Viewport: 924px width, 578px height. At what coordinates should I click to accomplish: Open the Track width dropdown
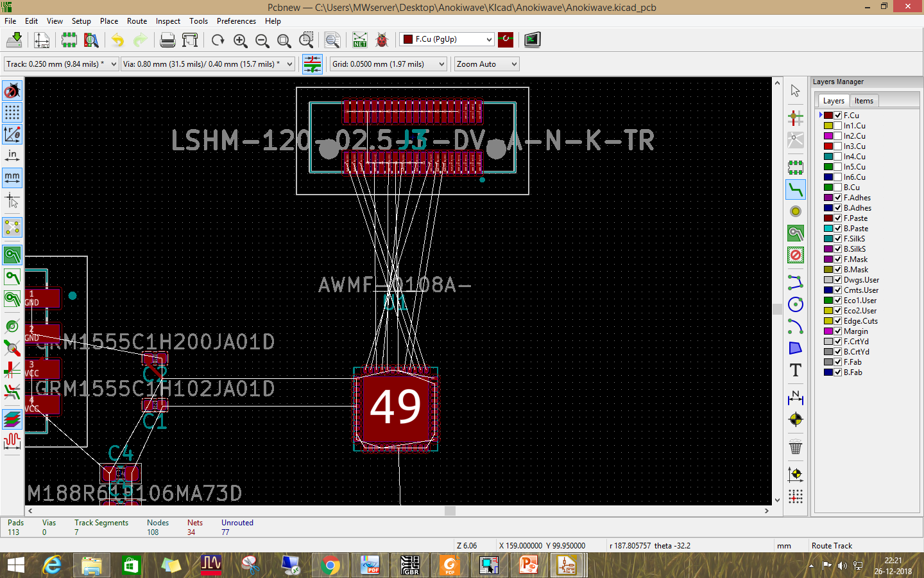pos(62,64)
